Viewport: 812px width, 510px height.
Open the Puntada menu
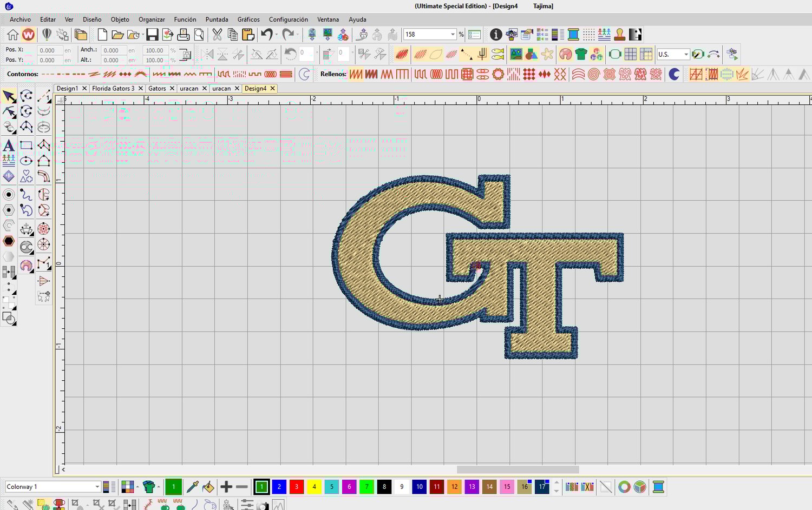[x=217, y=19]
